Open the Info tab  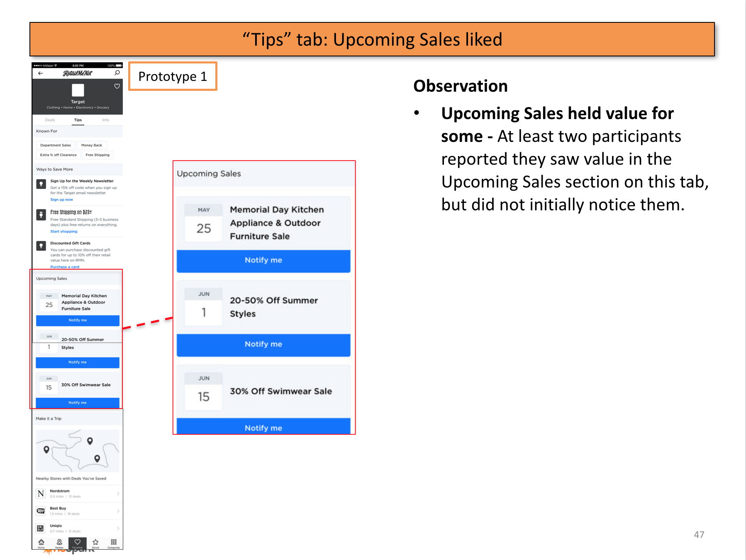pyautogui.click(x=106, y=120)
